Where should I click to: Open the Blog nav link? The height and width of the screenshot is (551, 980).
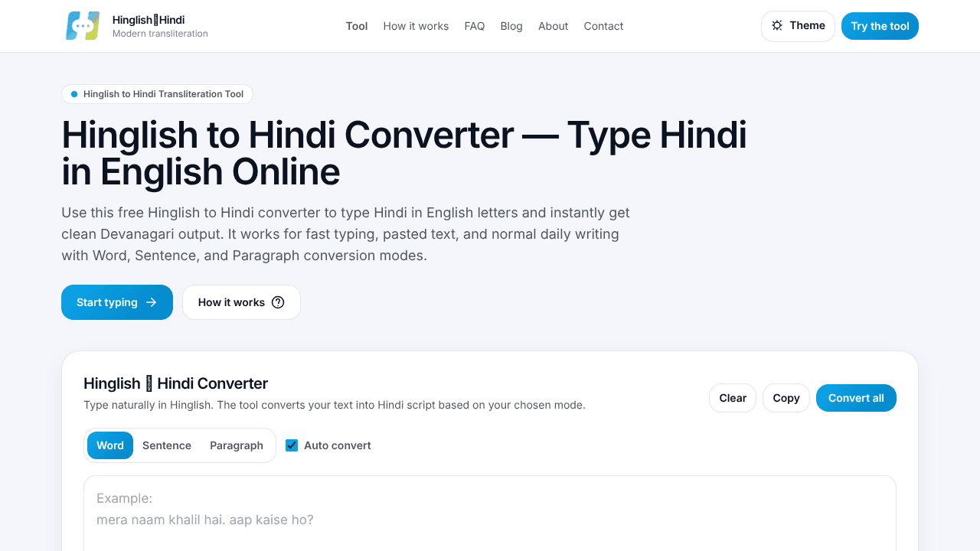pyautogui.click(x=511, y=26)
